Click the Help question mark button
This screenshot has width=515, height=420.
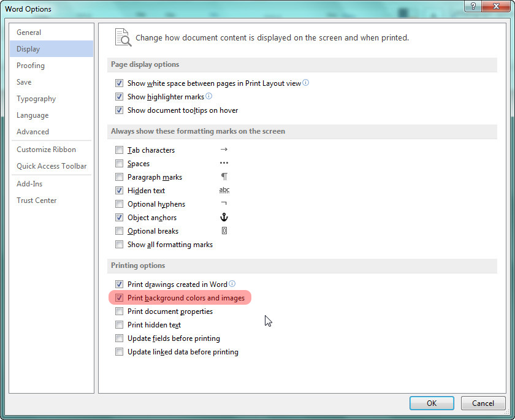[473, 6]
